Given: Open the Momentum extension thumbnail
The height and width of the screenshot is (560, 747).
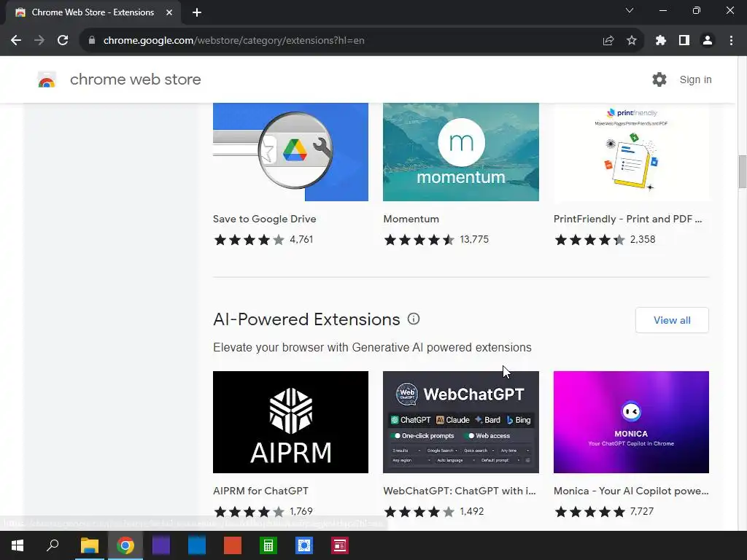Looking at the screenshot, I should (461, 152).
